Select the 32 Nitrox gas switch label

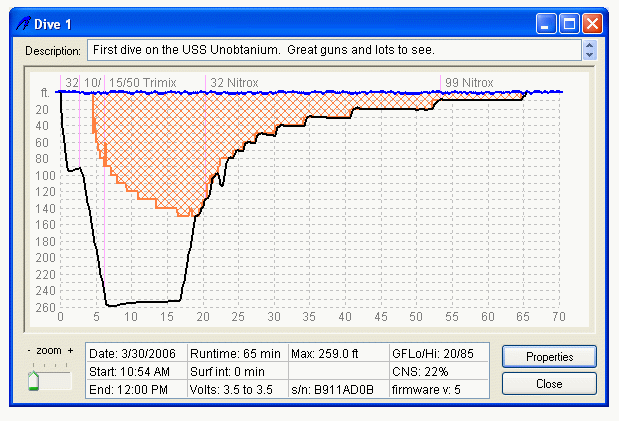237,82
